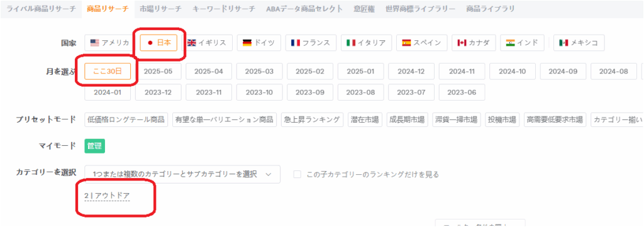Screen dimensions: 644x227
Task: Open the ライバル商品リサーチ tab
Action: click(x=42, y=9)
